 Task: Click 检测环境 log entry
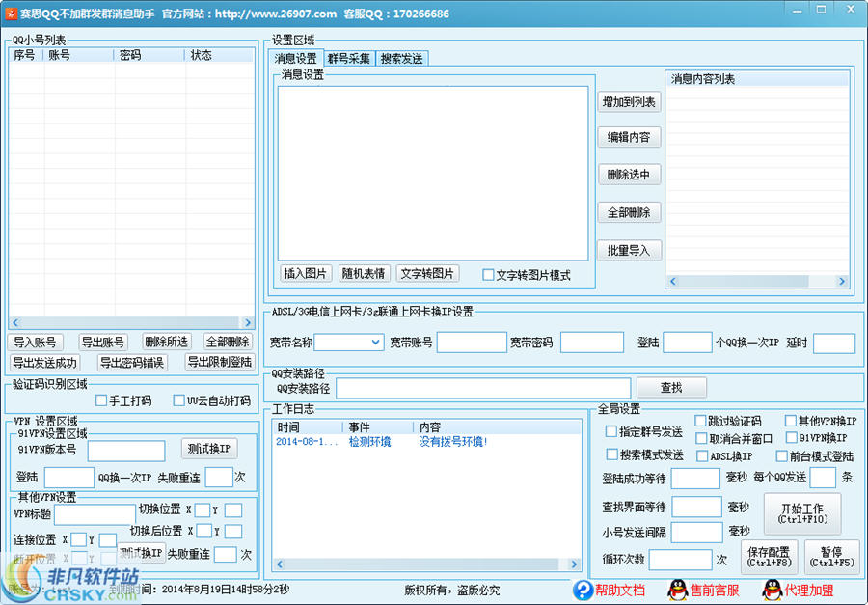(369, 442)
